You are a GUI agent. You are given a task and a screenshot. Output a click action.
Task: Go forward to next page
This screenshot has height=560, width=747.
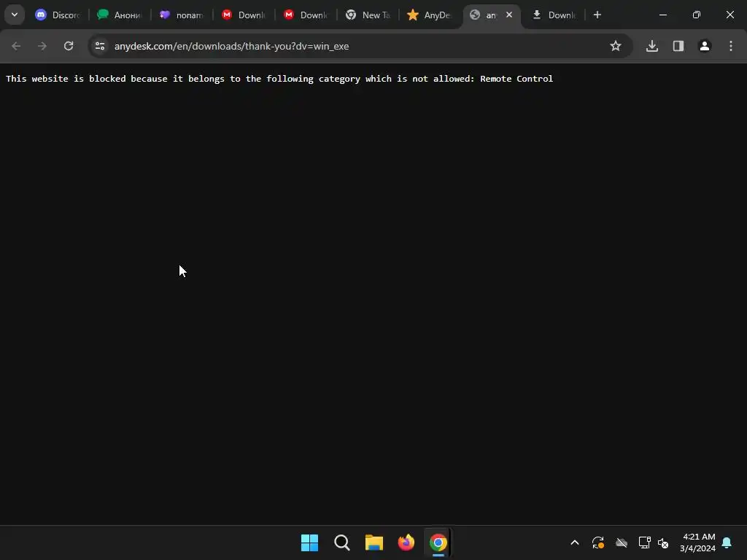point(42,46)
